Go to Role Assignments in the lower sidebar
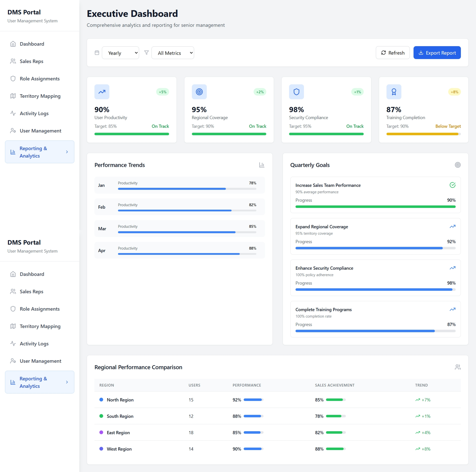This screenshot has width=476, height=472. [40, 309]
